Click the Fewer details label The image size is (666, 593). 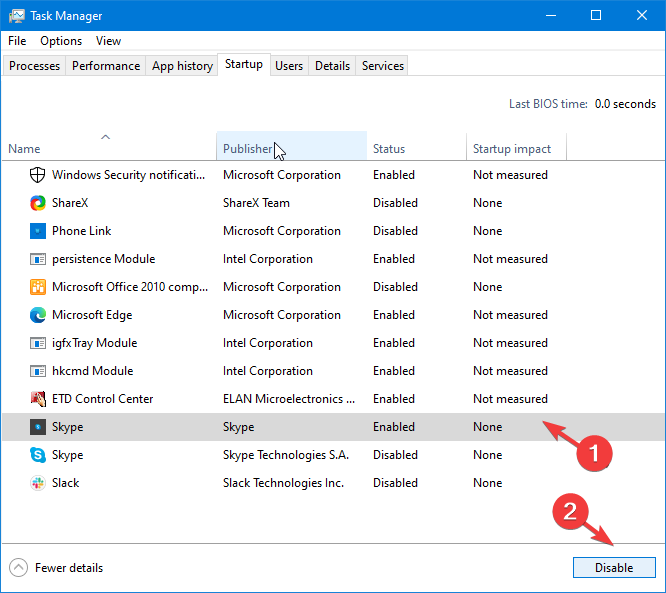[69, 568]
